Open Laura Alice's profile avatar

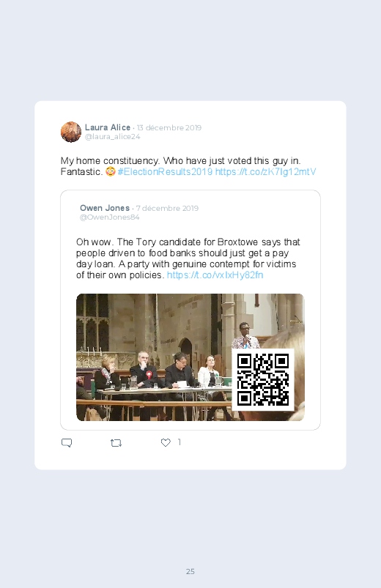pyautogui.click(x=71, y=132)
